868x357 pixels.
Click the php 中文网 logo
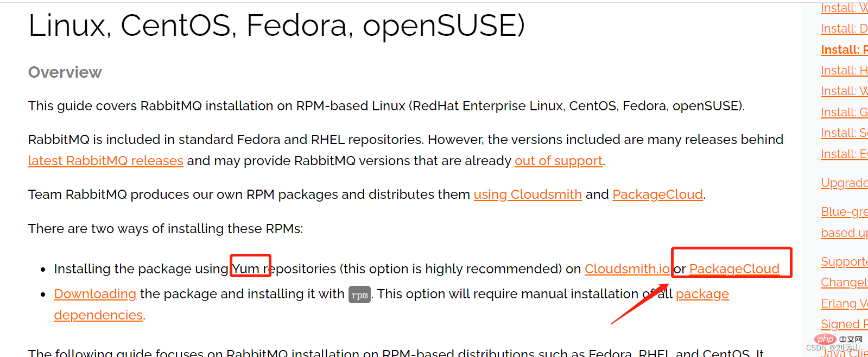tap(838, 339)
